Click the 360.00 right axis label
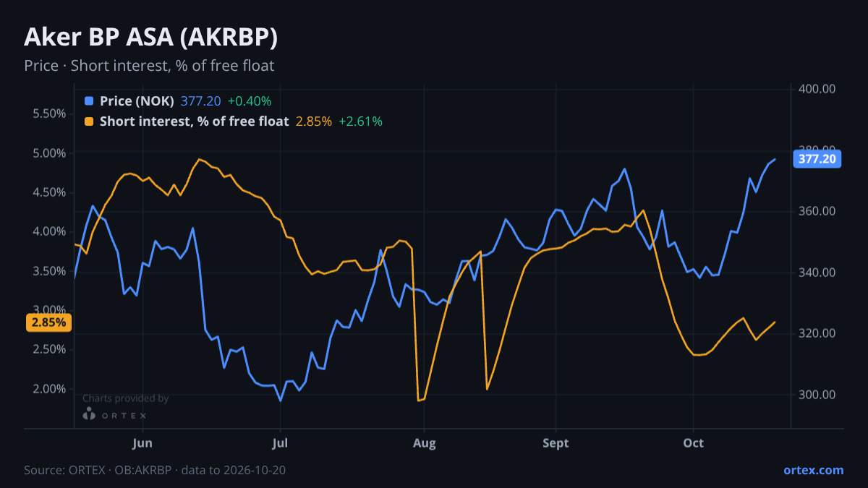868x488 pixels. pyautogui.click(x=817, y=211)
